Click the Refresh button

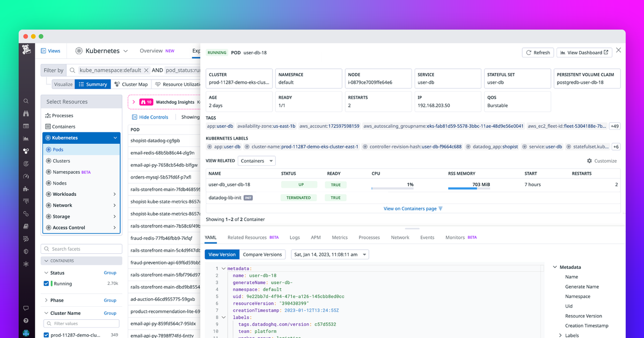click(x=538, y=53)
